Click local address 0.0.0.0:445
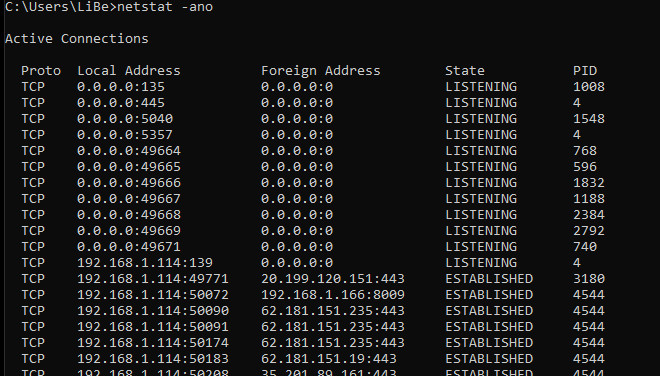660x376 pixels. [x=121, y=103]
